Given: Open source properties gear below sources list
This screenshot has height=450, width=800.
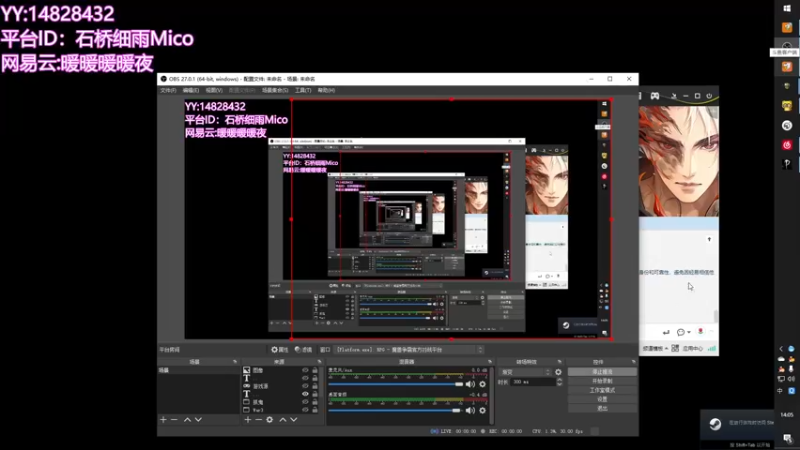Looking at the screenshot, I should tap(269, 419).
